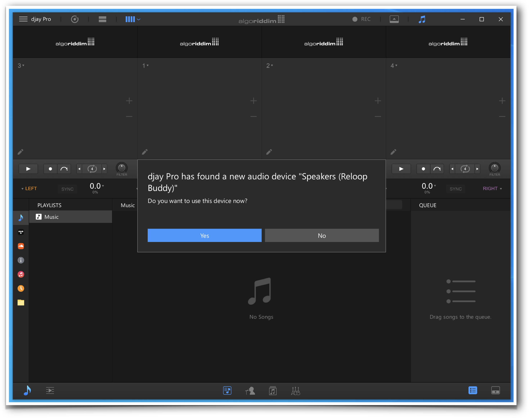Show the songs view in bottom bar
Image resolution: width=529 pixels, height=420 pixels.
(227, 390)
